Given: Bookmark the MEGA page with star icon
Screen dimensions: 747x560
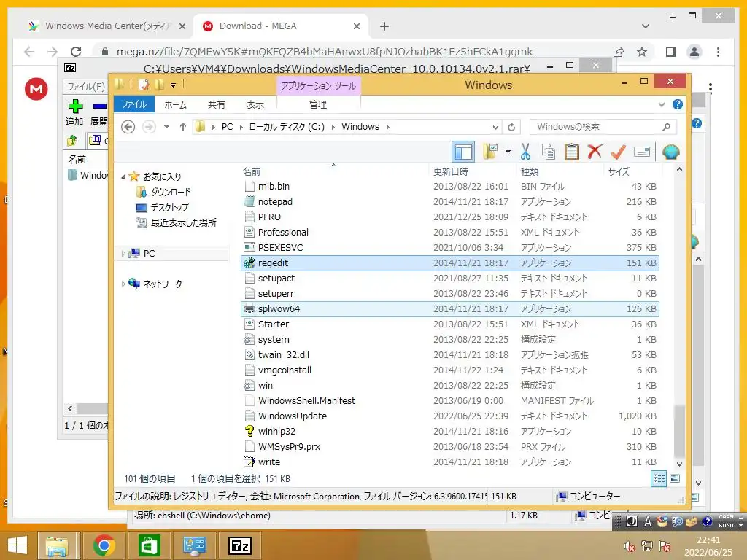Looking at the screenshot, I should [642, 52].
